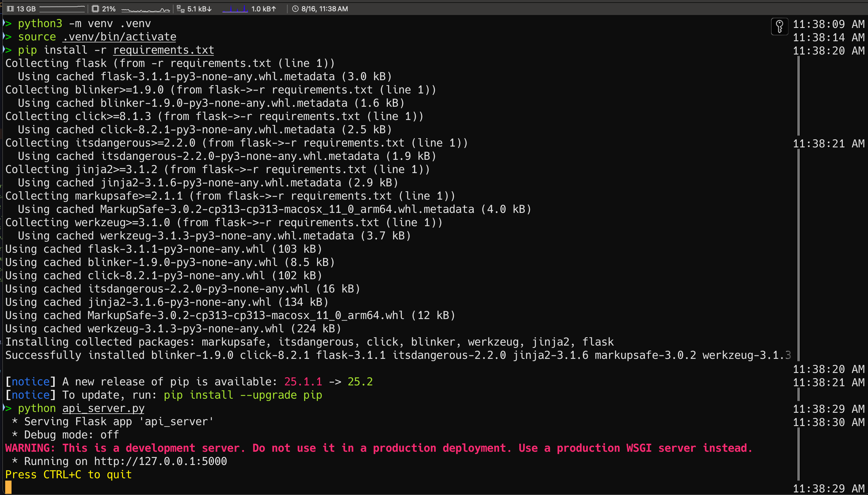Click the CPU chip icon beside 21%
Image resolution: width=868 pixels, height=495 pixels.
[95, 9]
